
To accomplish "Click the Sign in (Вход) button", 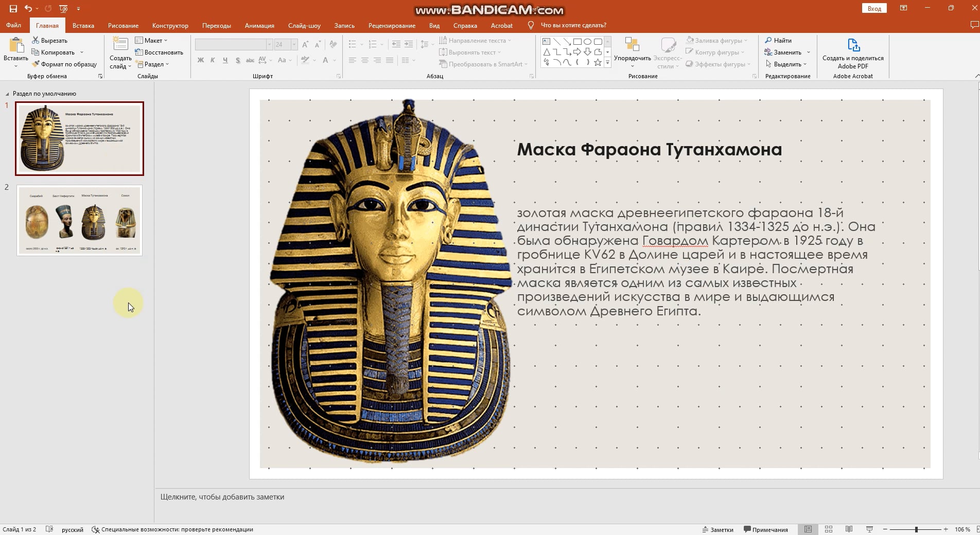I will coord(874,8).
